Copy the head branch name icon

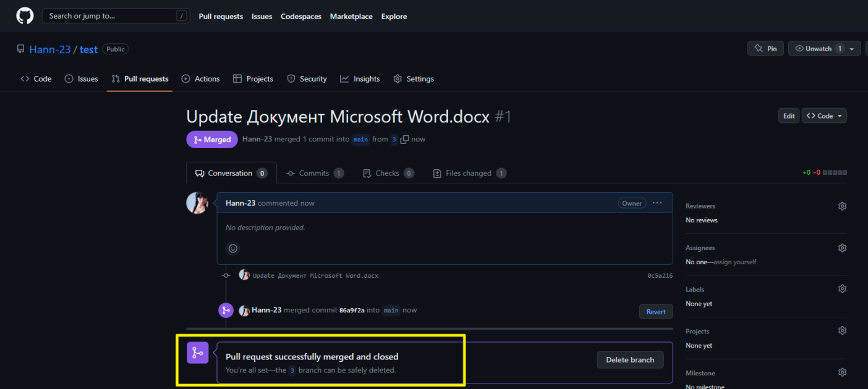[x=404, y=140]
